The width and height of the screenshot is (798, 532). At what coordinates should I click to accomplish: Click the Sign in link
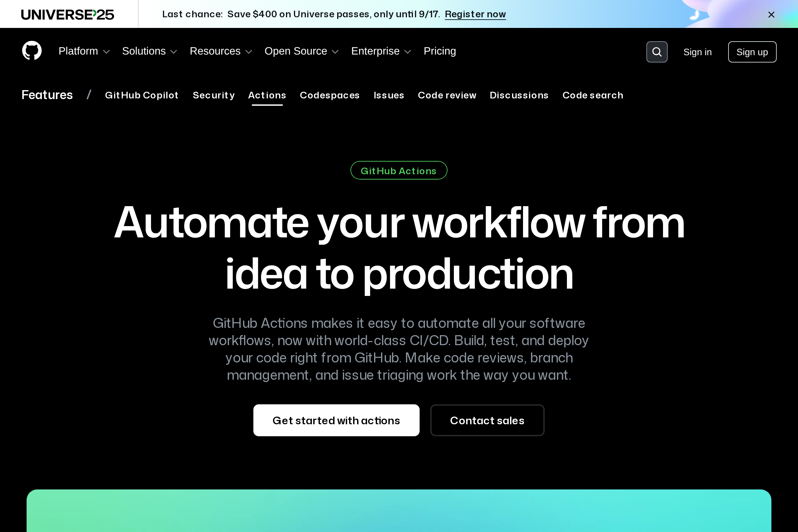point(697,52)
